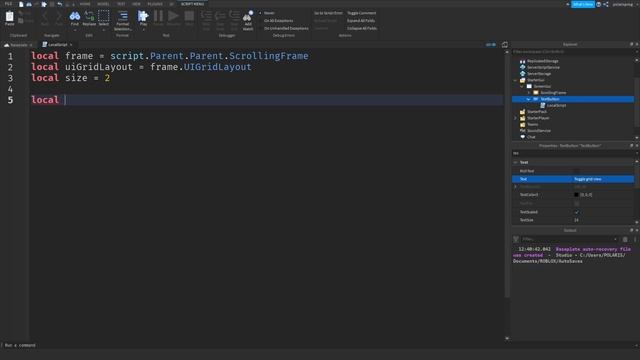
Task: Select SoundService in the Explorer
Action: tap(539, 131)
